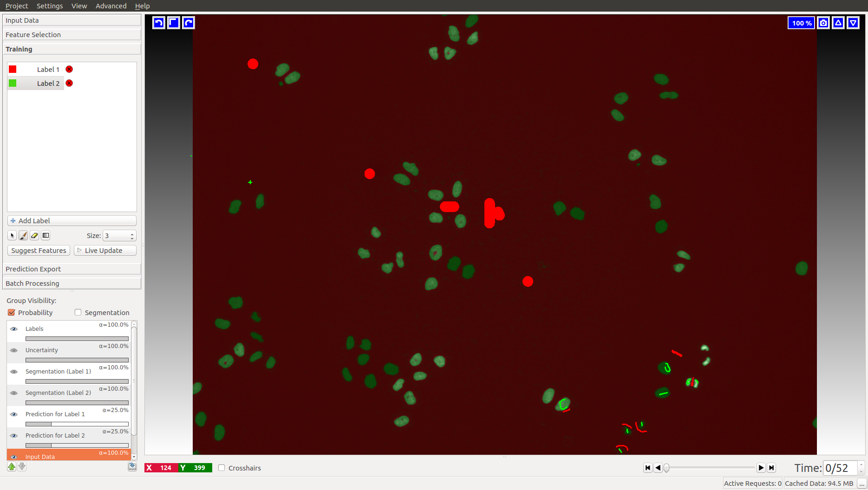Select the thresholding tool icon

46,236
